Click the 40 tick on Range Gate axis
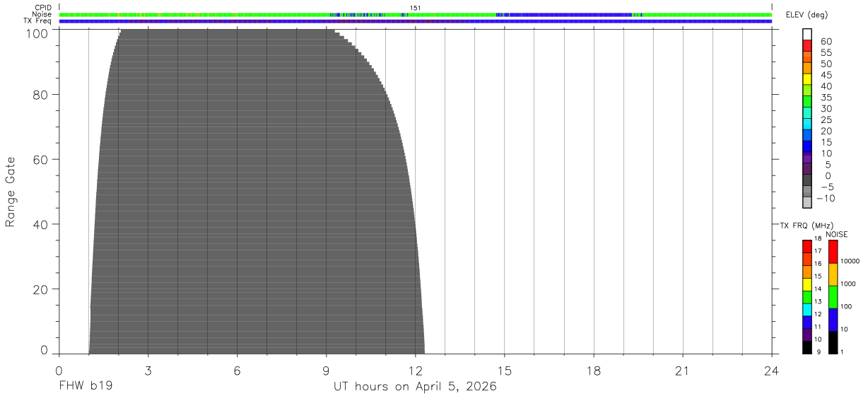 coord(40,224)
